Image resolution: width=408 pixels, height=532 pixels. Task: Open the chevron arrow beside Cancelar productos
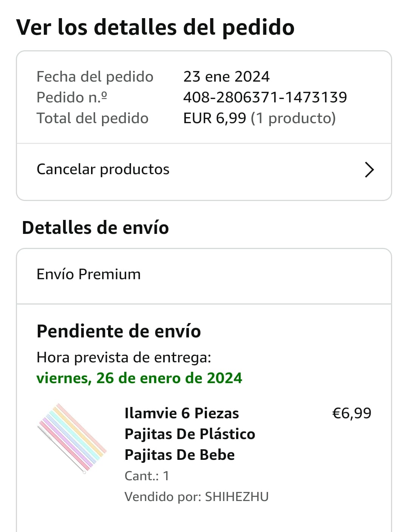point(369,170)
